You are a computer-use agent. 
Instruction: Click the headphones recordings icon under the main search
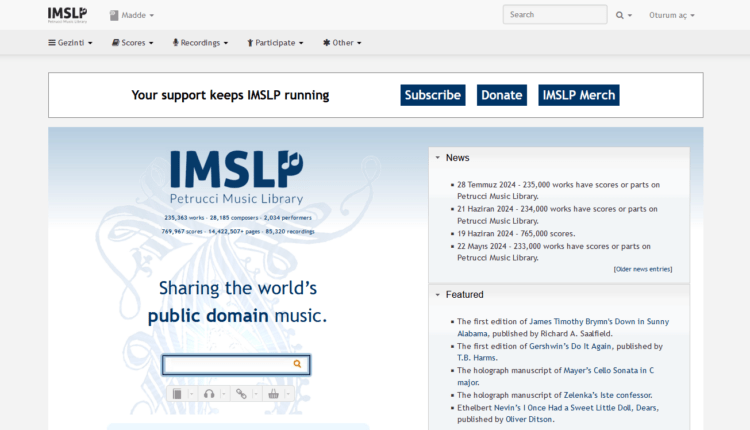209,394
